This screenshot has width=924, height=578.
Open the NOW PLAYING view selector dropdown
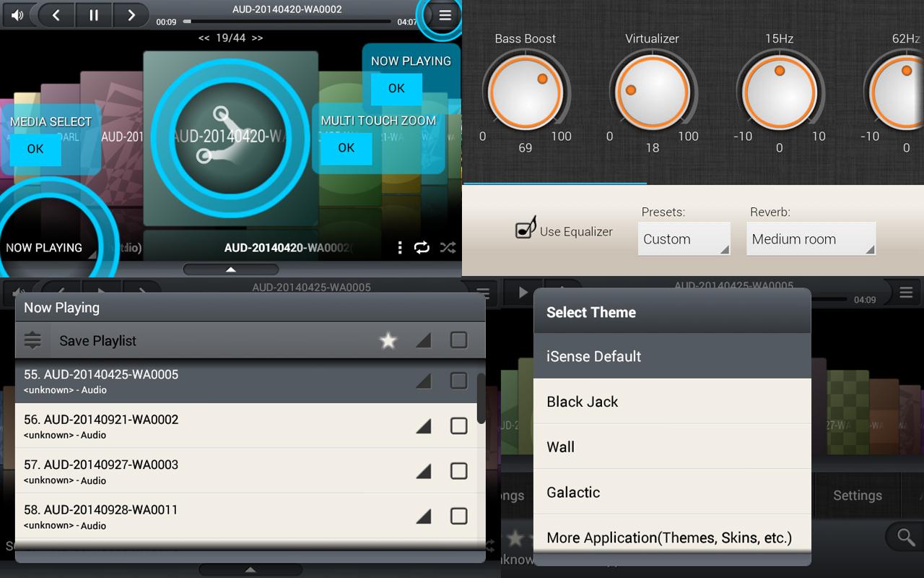coord(49,248)
